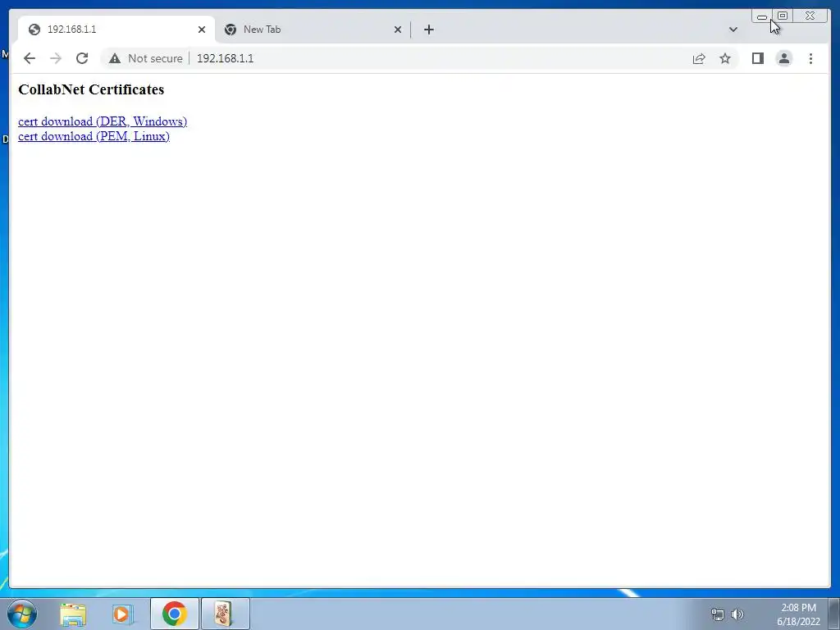840x630 pixels.
Task: Open the Mahjong game taskbar icon
Action: click(x=225, y=614)
